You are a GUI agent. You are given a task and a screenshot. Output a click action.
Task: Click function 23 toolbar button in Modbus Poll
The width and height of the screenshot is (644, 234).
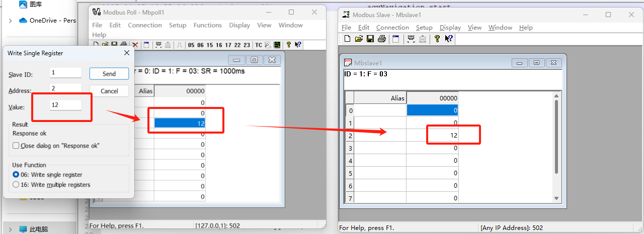[247, 45]
